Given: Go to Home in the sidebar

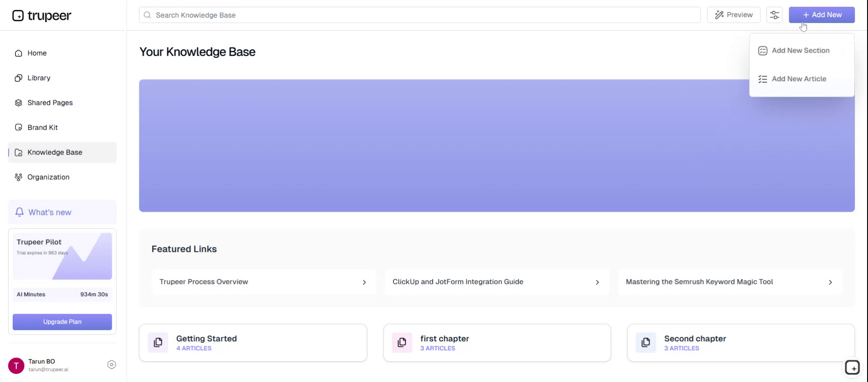Looking at the screenshot, I should pos(62,53).
